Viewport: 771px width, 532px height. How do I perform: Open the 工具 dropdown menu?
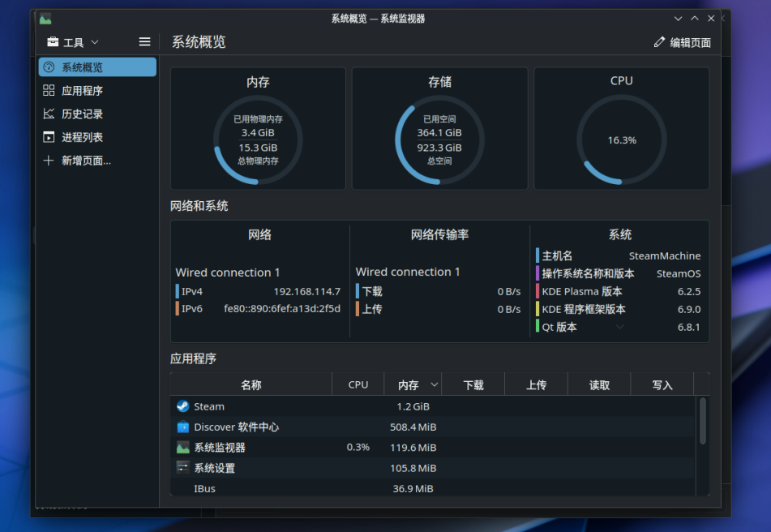(x=73, y=42)
